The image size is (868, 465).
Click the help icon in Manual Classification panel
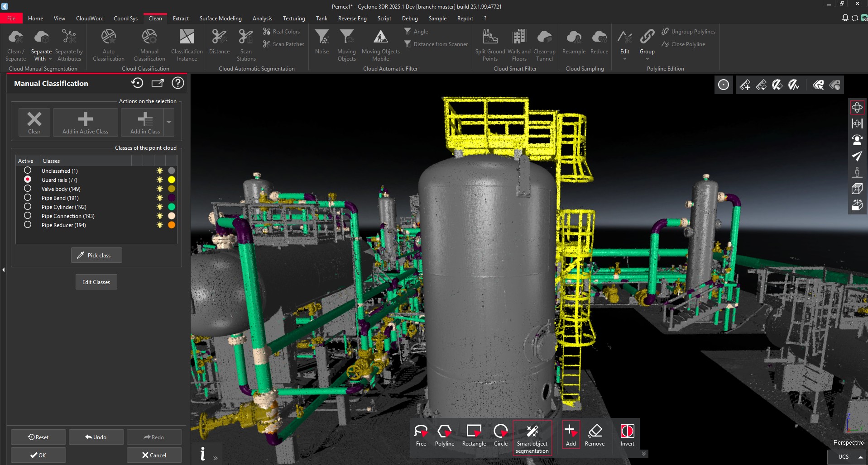click(x=177, y=83)
